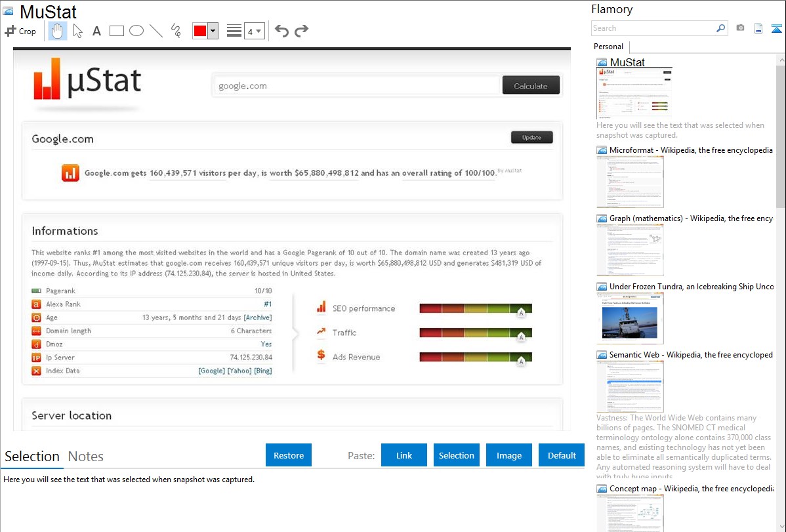Open the color picker dropdown arrow
Viewport: 786px width, 532px height.
click(213, 31)
